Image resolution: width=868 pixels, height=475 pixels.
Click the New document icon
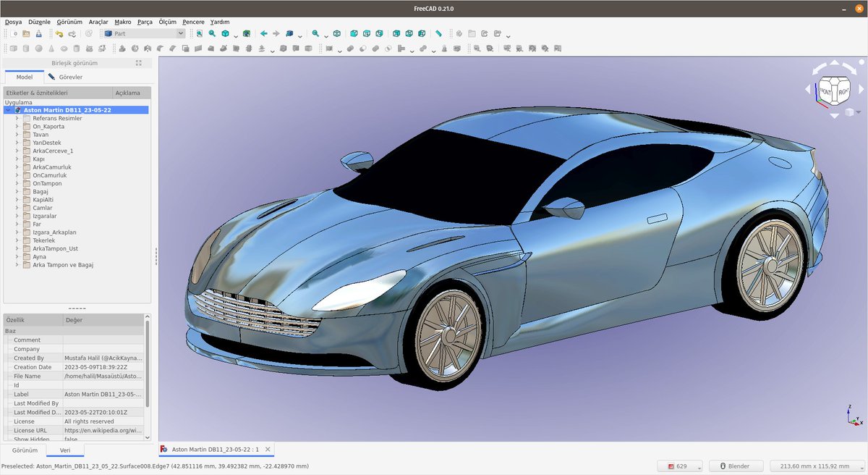(x=14, y=33)
